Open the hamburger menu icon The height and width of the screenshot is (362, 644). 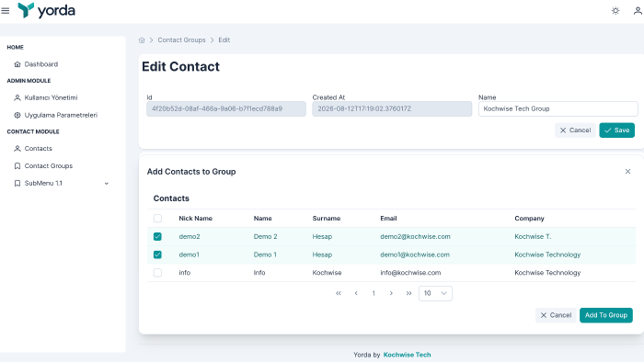(x=6, y=11)
